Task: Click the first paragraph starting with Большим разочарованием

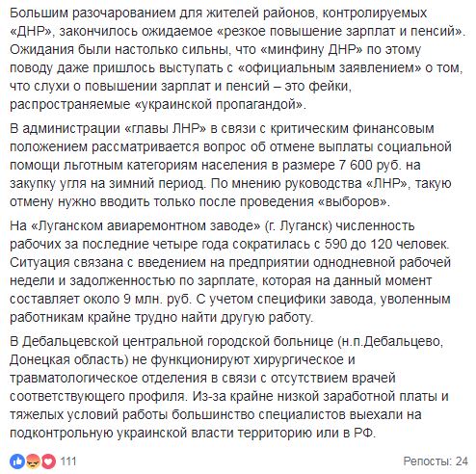Action: 238,59
